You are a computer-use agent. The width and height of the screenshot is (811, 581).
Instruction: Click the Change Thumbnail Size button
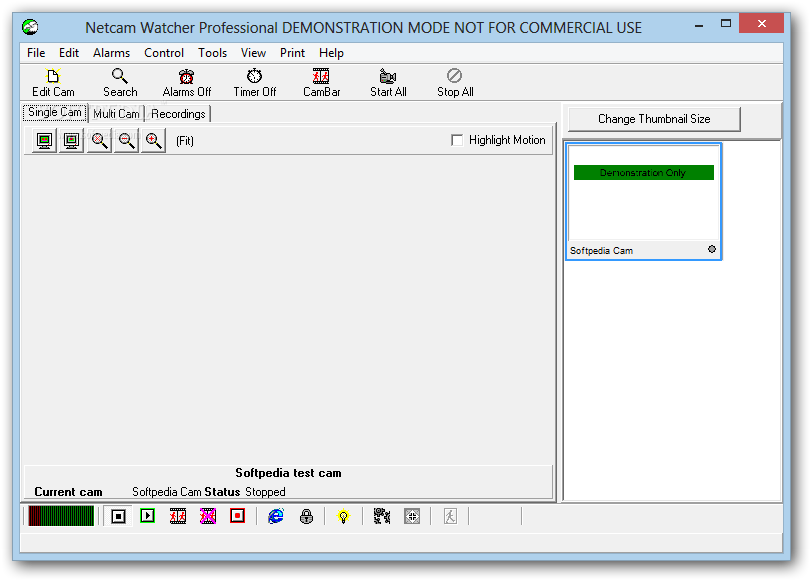(654, 119)
